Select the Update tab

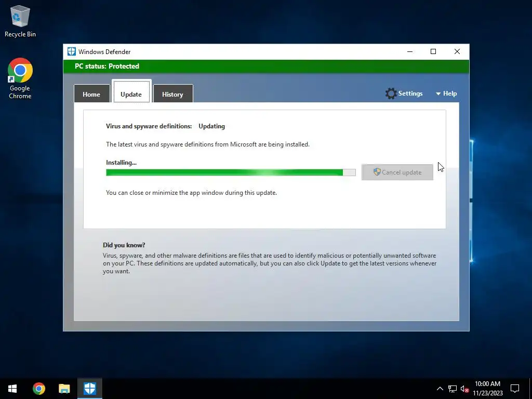[131, 91]
